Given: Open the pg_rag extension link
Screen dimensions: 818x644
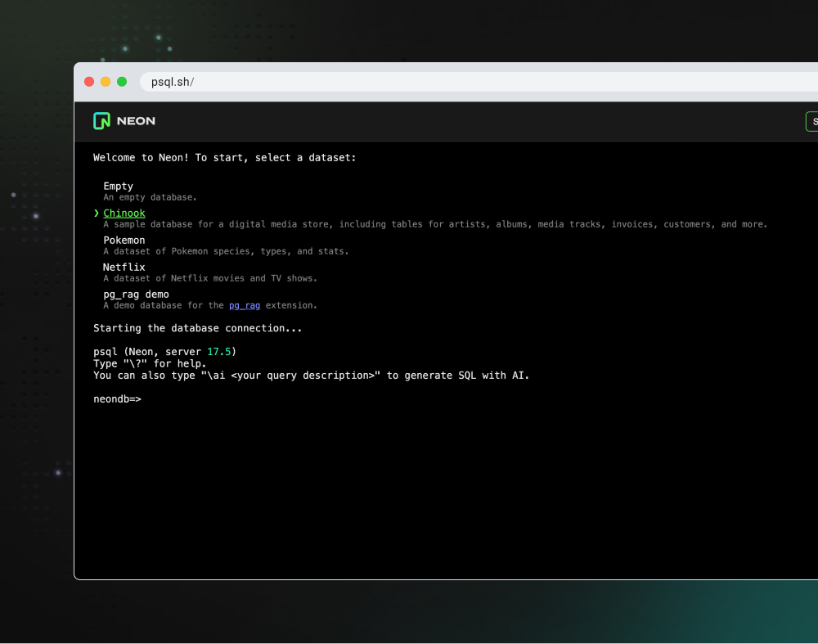Looking at the screenshot, I should [245, 305].
